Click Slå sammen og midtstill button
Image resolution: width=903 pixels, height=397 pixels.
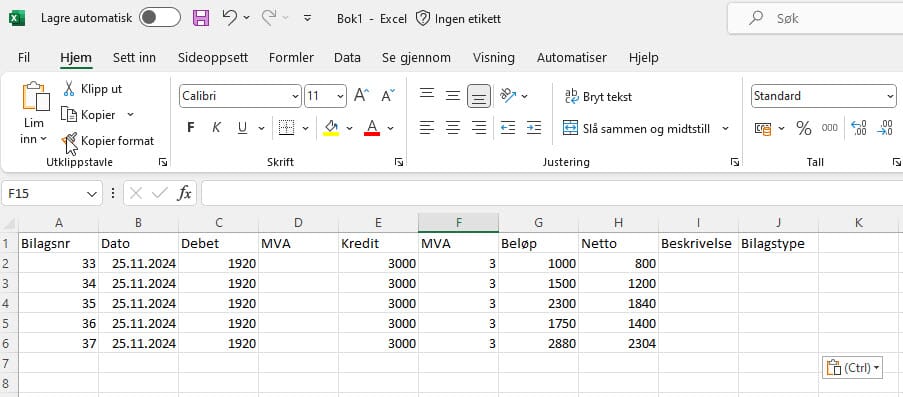(637, 128)
